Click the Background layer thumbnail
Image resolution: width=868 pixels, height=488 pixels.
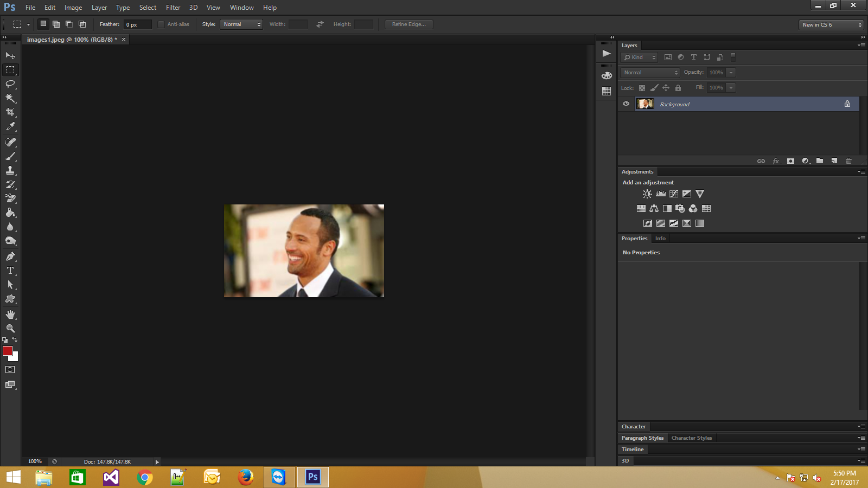tap(645, 104)
